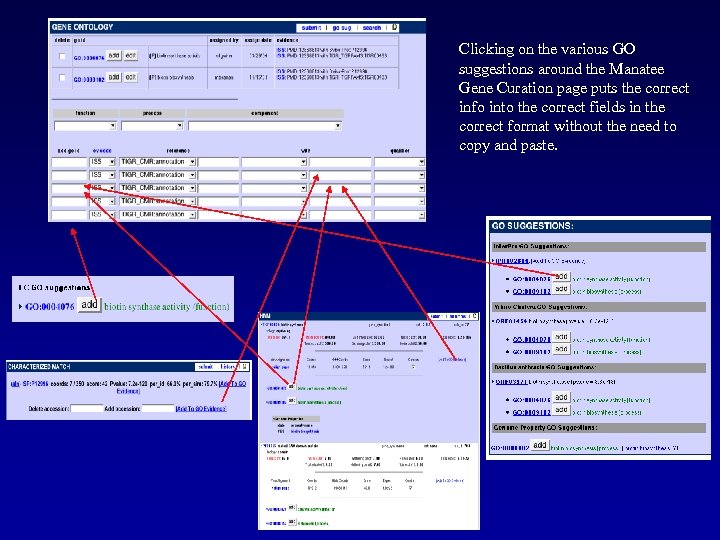Click first small add button in upper HMM block

292,387
